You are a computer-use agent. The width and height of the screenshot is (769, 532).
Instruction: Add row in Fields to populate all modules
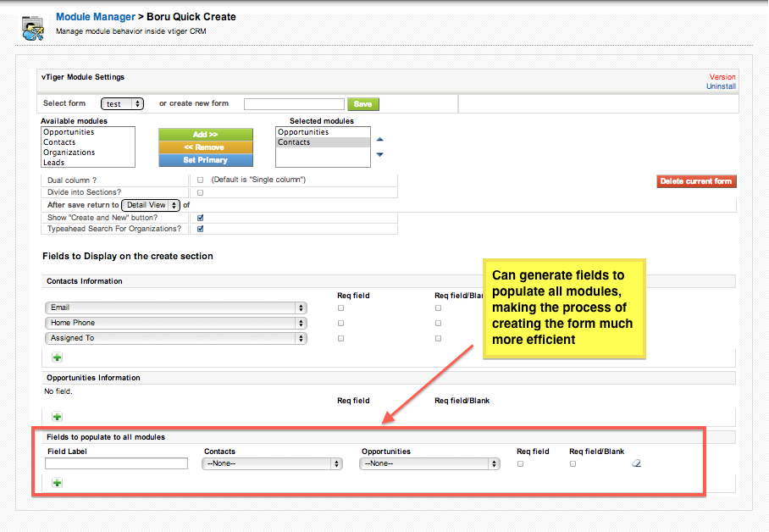click(58, 483)
